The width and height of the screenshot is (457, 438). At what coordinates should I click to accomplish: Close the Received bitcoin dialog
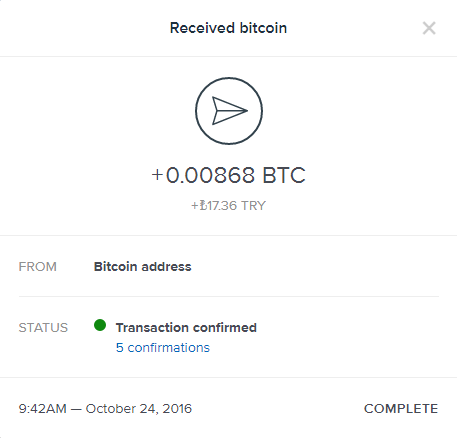[429, 28]
